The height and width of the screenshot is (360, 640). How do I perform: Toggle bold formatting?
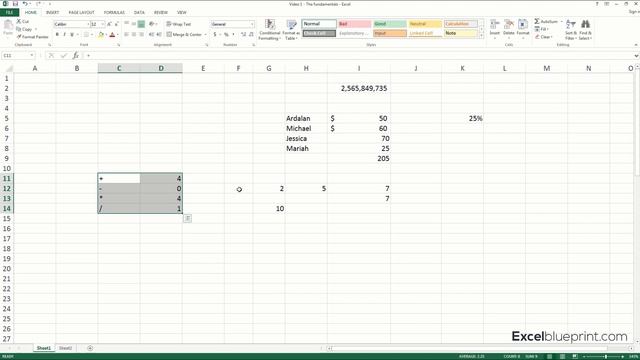(57, 35)
